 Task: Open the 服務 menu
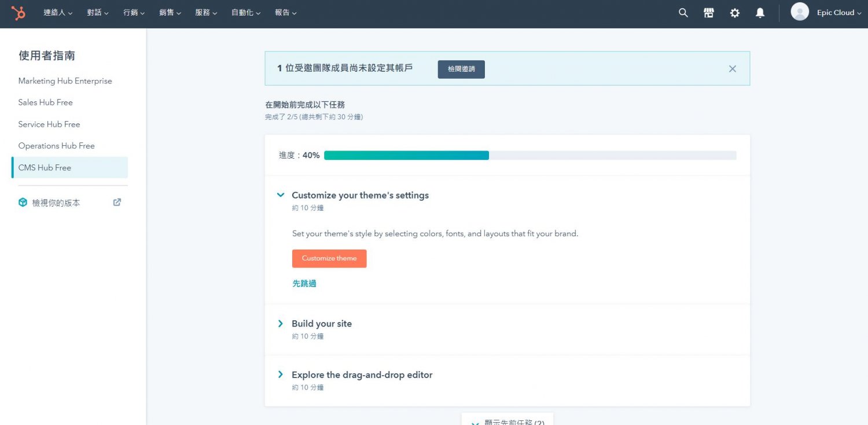(206, 13)
